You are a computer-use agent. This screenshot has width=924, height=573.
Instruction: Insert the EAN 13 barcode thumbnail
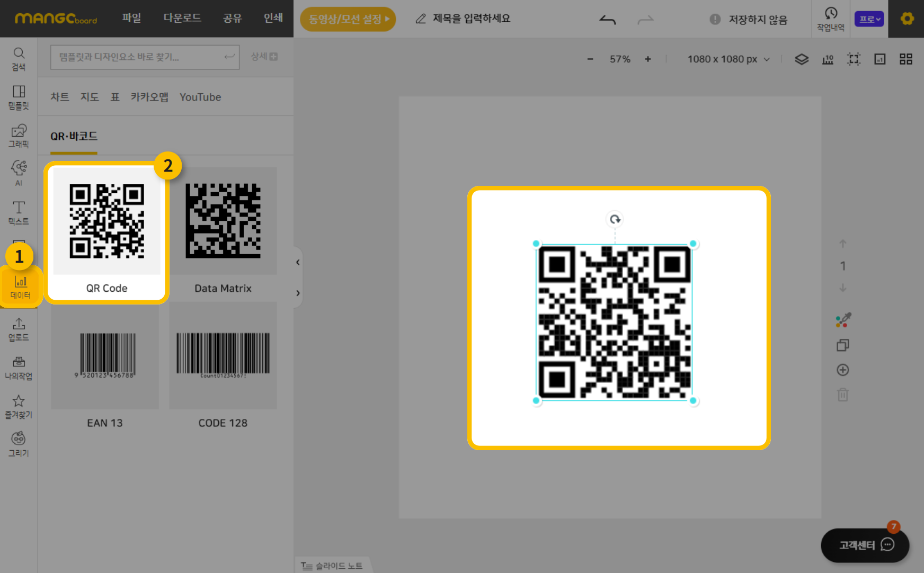click(105, 356)
